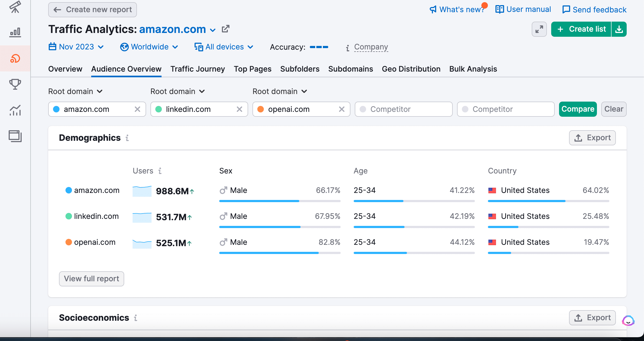
Task: Select the Audience Overview tab
Action: (x=126, y=69)
